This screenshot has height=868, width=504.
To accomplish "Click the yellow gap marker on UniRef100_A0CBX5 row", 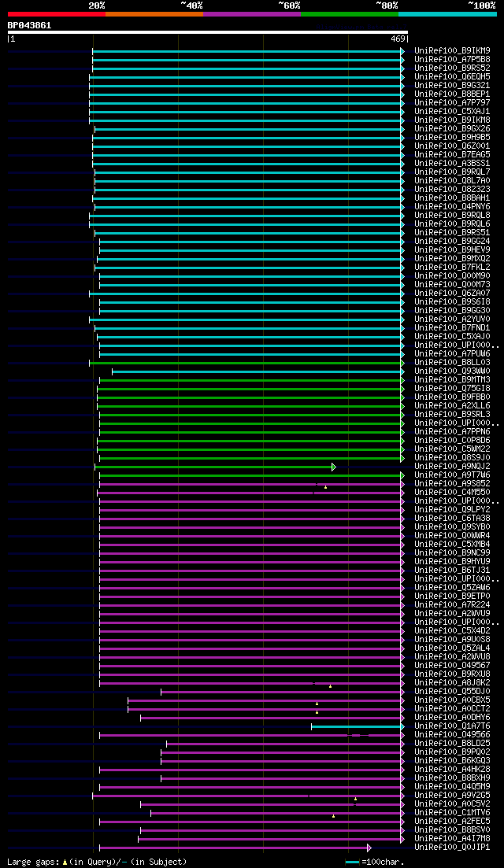I will tap(317, 704).
